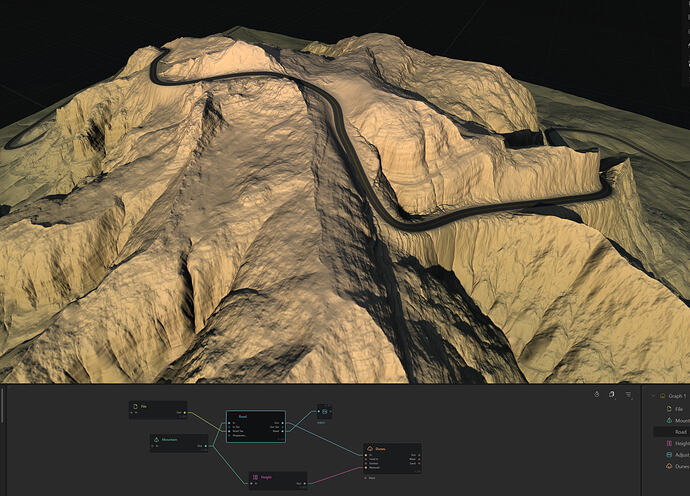
Task: Select the highlighted Road row in node list
Action: click(x=672, y=432)
